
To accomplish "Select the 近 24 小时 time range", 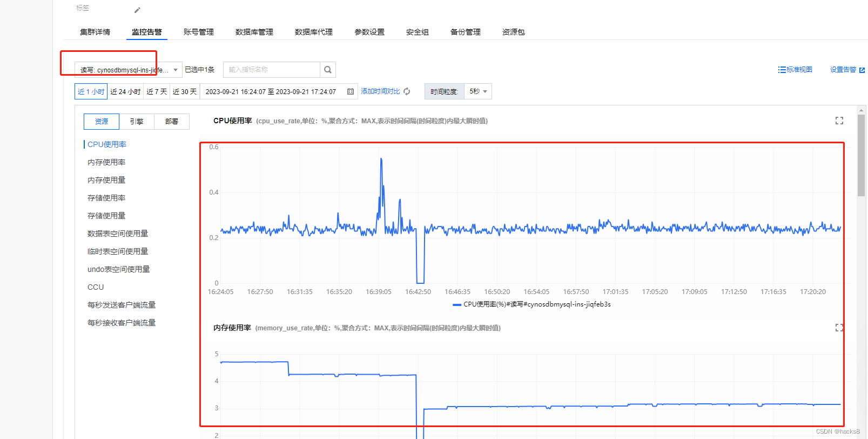I will (125, 92).
